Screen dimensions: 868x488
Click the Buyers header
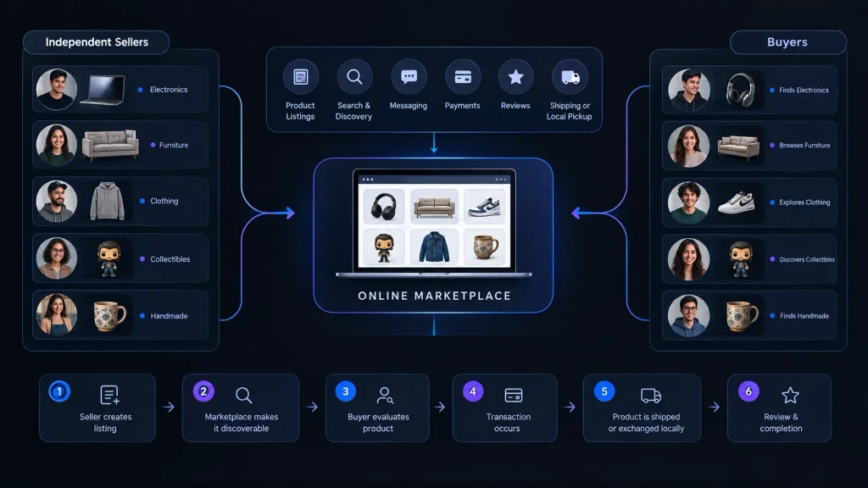coord(787,42)
